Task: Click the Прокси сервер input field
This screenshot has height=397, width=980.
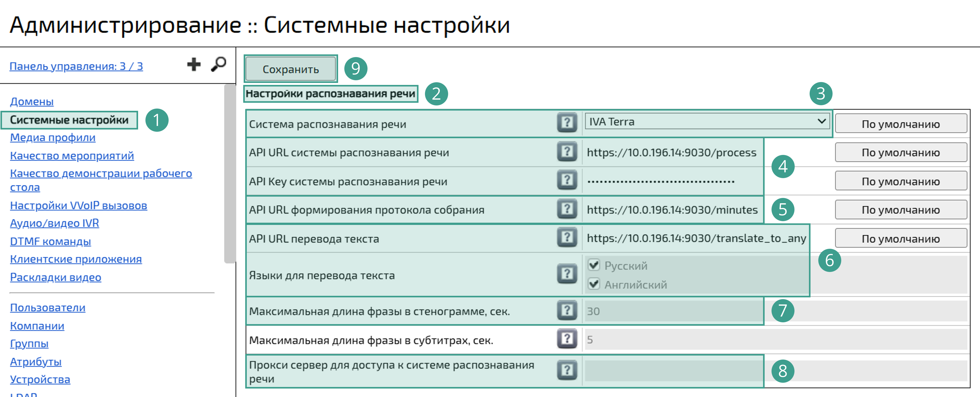Action: coord(673,370)
